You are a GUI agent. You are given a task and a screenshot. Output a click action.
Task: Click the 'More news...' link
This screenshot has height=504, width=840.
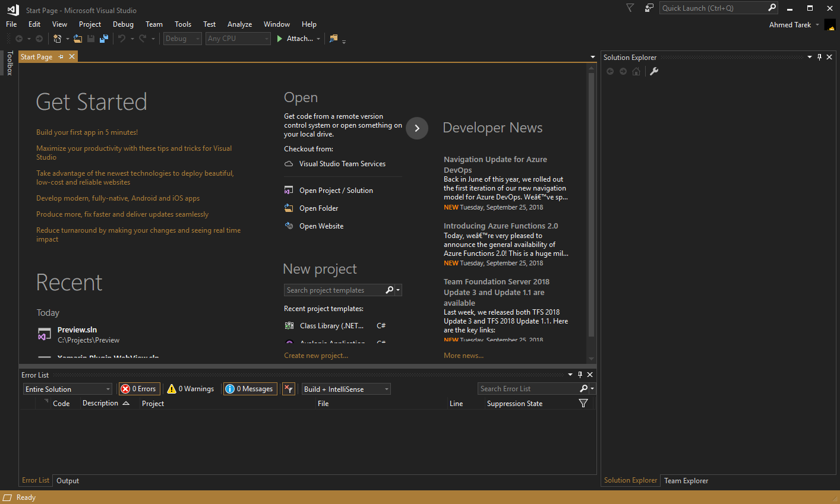(x=463, y=356)
